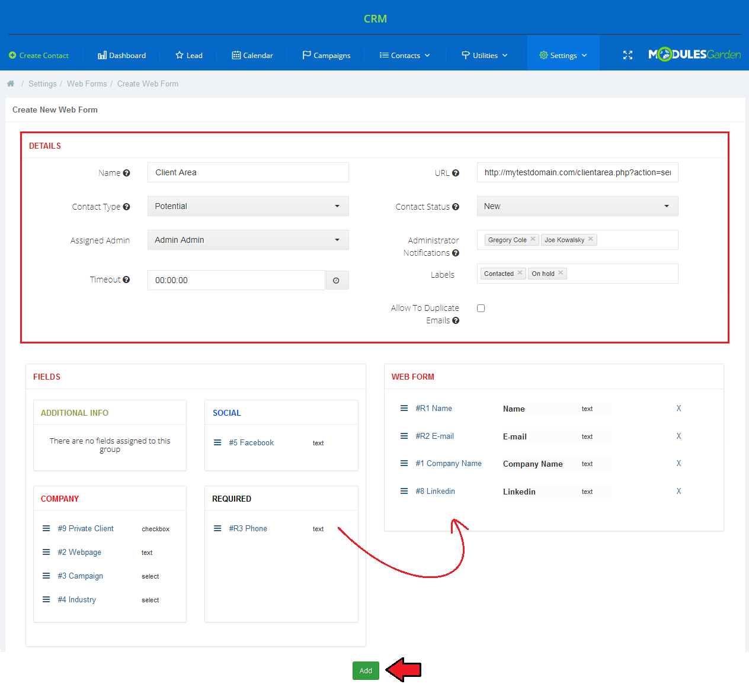Toggle Allow To Duplicate Emails checkbox
Screen dimensions: 749x700
[481, 308]
